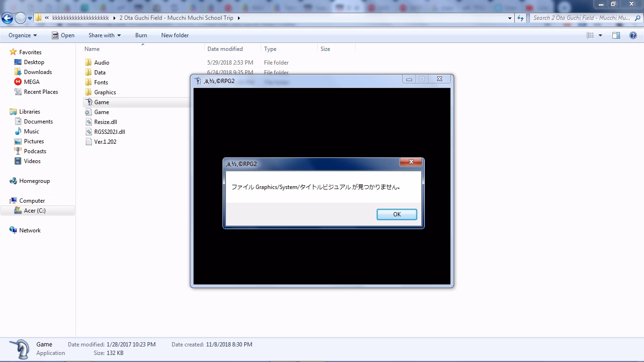Click the 2 Ota Guchi Field breadcrumb
644x362 pixels.
176,18
